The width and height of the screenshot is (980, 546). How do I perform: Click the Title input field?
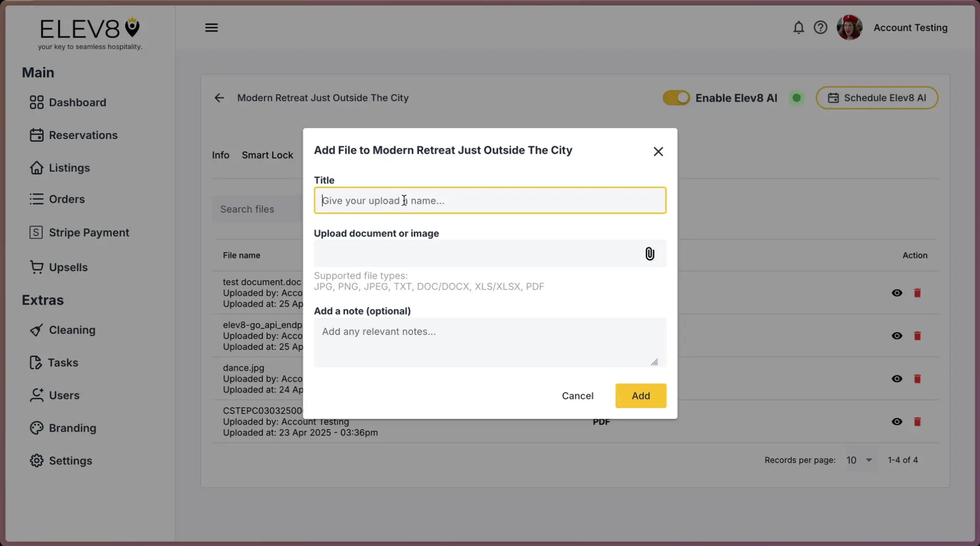tap(489, 200)
